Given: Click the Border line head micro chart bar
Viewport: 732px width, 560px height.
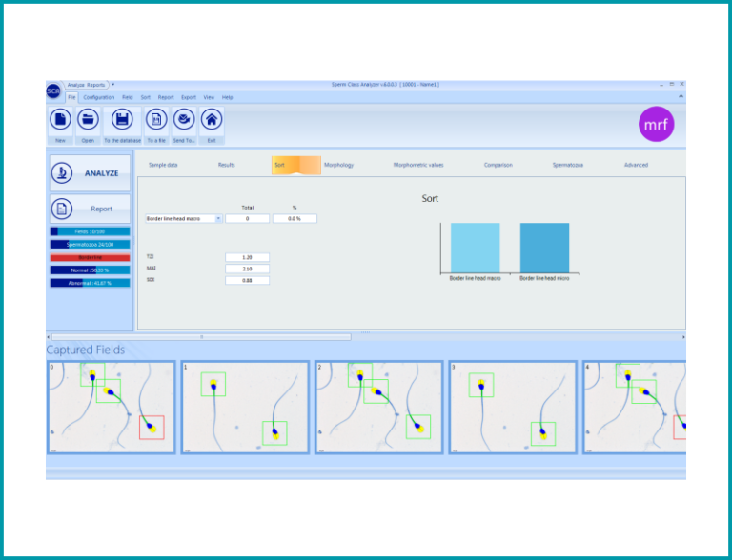Looking at the screenshot, I should click(544, 249).
